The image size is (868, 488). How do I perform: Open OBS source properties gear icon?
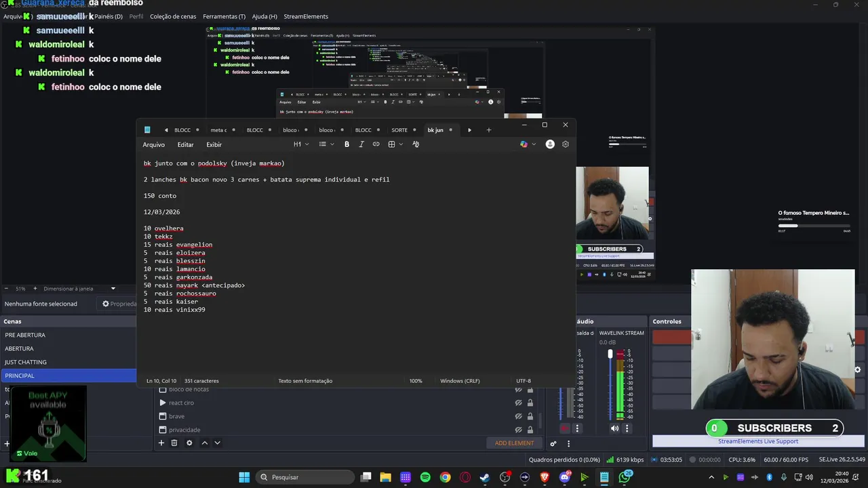189,443
